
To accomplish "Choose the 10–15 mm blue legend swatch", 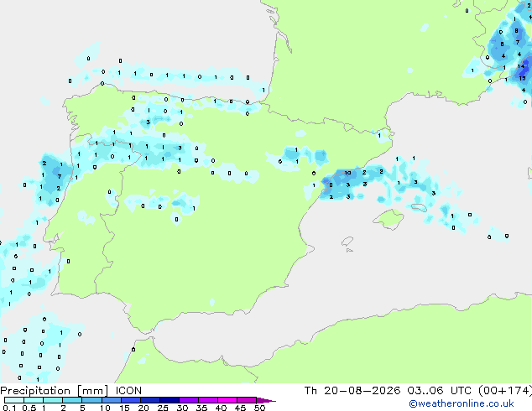I will click(x=112, y=400).
